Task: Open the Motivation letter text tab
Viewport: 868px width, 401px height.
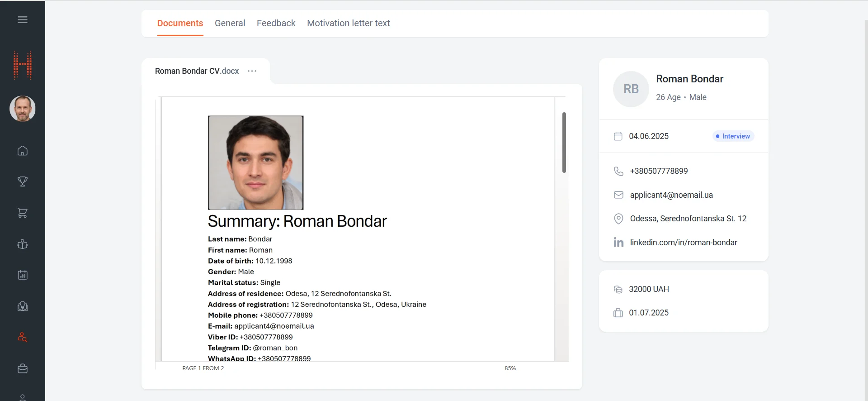Action: click(x=348, y=23)
